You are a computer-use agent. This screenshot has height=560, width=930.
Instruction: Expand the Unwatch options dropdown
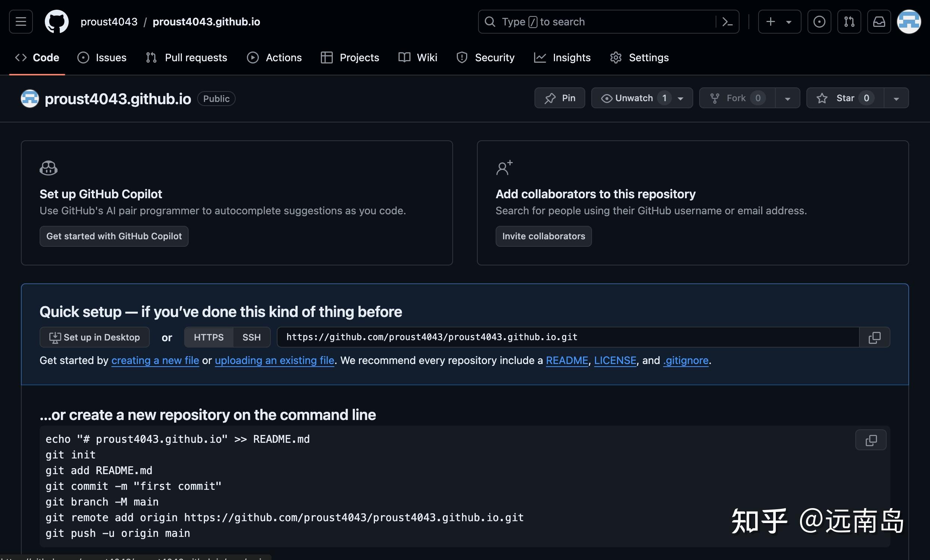[680, 98]
